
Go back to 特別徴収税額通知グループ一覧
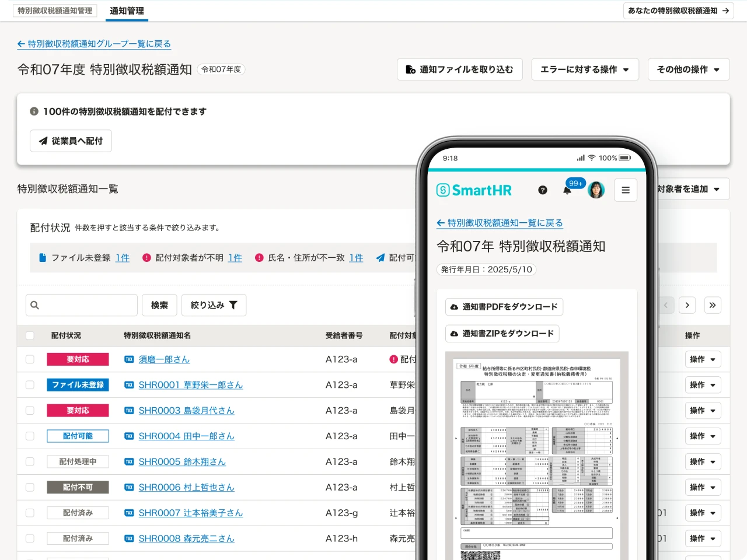click(x=94, y=44)
